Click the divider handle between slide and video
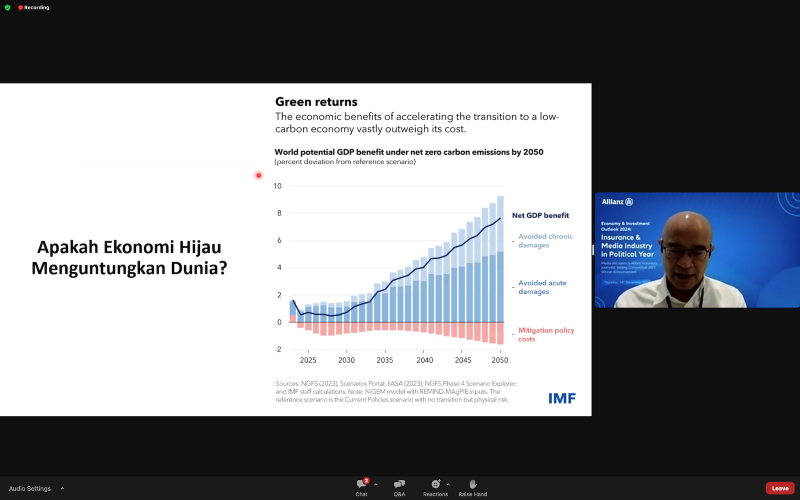This screenshot has width=800, height=500. 593,249
